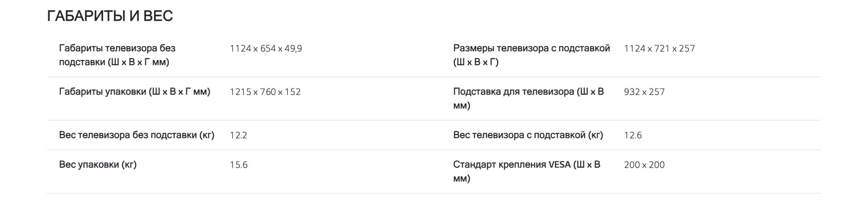Select the 'Размеры телевизора с подставкой' label
The width and height of the screenshot is (868, 208).
531,55
